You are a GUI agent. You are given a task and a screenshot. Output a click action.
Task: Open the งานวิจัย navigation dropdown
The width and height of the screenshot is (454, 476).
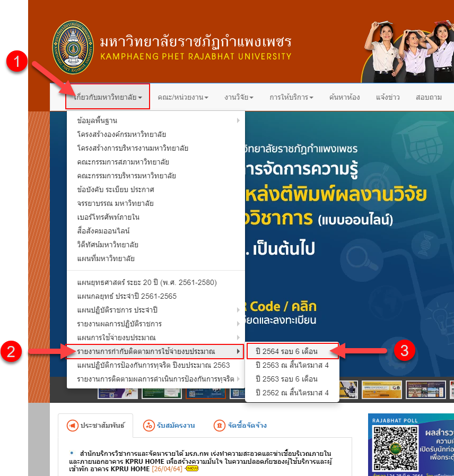(239, 98)
